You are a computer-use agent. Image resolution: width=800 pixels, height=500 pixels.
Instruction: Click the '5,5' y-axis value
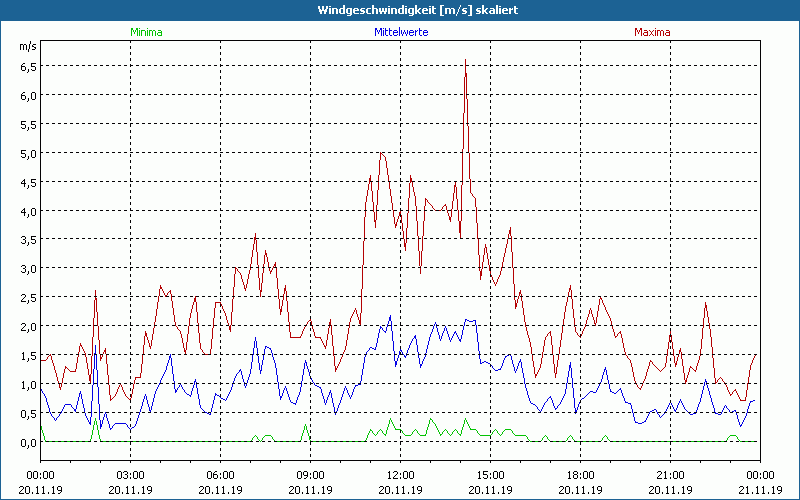29,124
